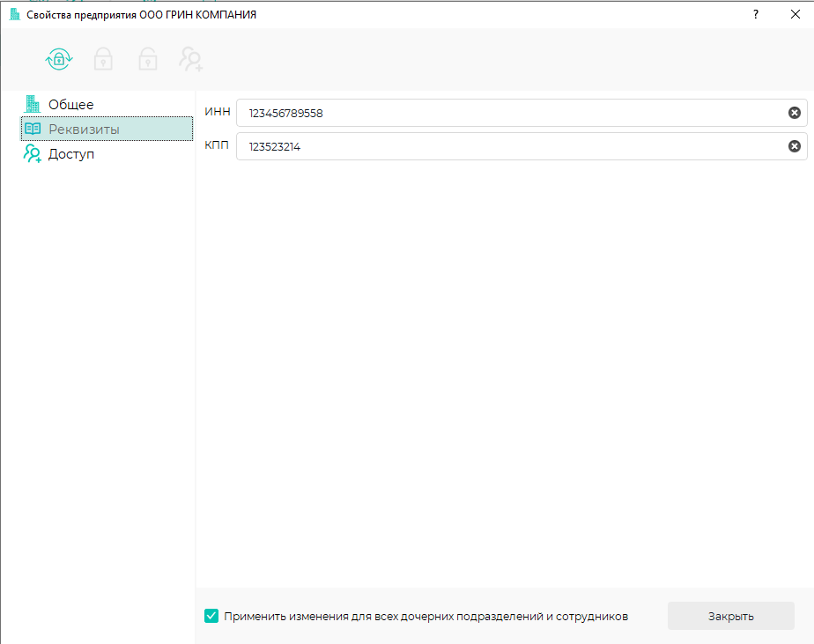Select the Реквизиты section label

(x=84, y=130)
